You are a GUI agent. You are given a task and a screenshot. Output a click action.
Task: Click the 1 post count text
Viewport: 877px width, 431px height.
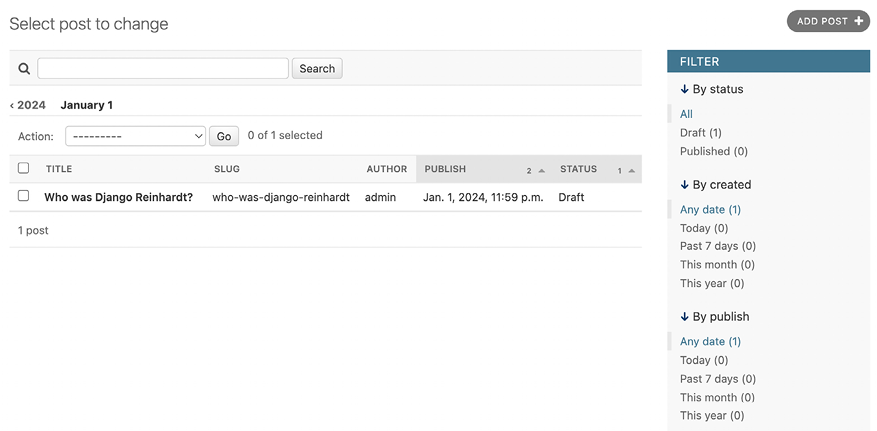point(33,230)
